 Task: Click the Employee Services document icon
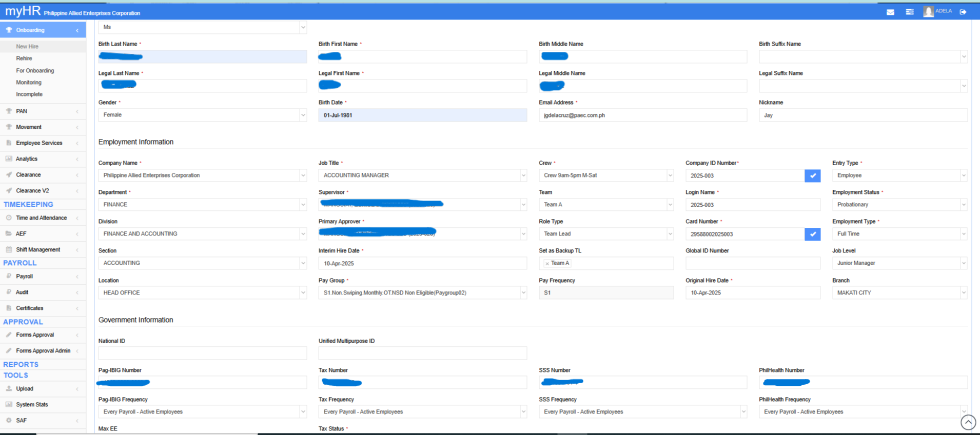[9, 143]
